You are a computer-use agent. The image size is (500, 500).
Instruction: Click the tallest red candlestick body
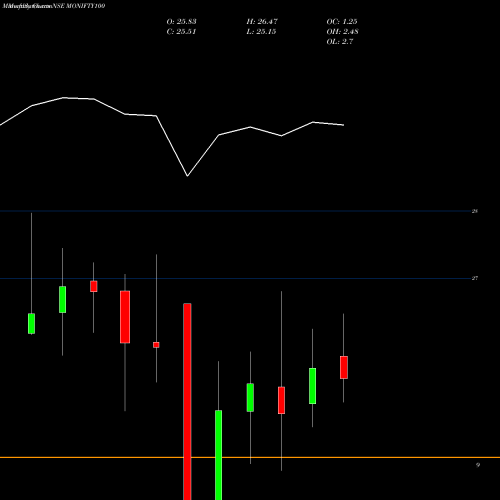point(187,401)
